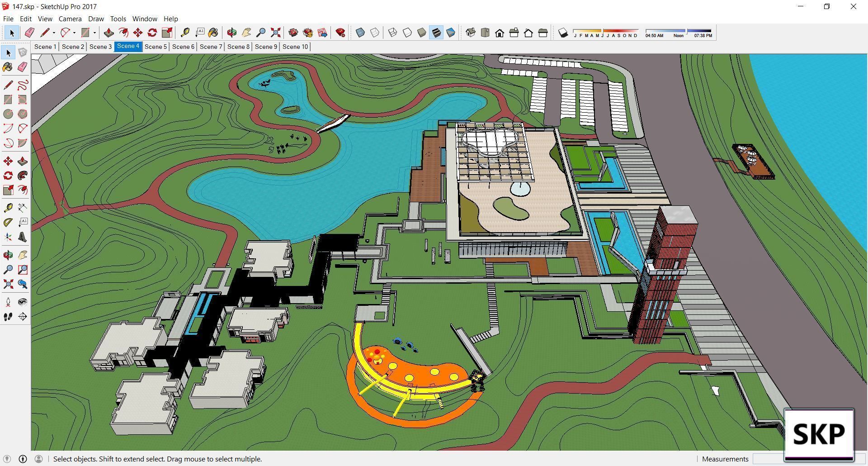The image size is (868, 466).
Task: Open Extension Warehouse (ruby gem icon)
Action: tap(340, 33)
